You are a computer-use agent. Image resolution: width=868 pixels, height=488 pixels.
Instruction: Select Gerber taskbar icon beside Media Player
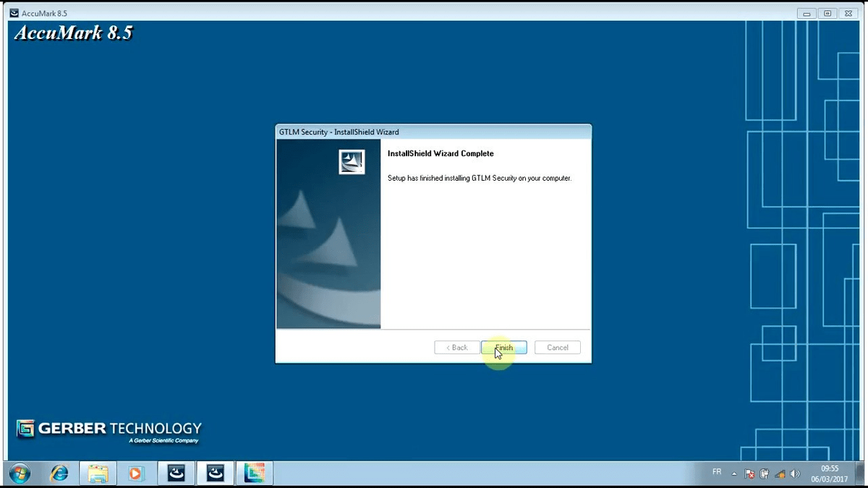pyautogui.click(x=176, y=473)
